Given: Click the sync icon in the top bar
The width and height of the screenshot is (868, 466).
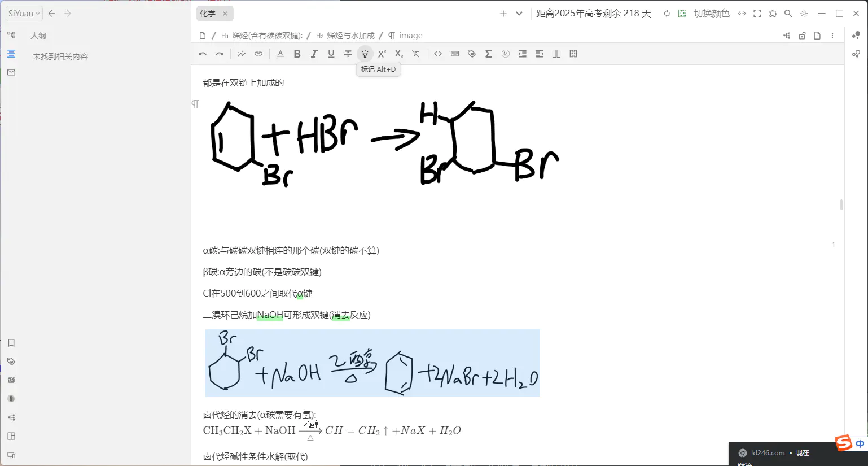Looking at the screenshot, I should (667, 14).
